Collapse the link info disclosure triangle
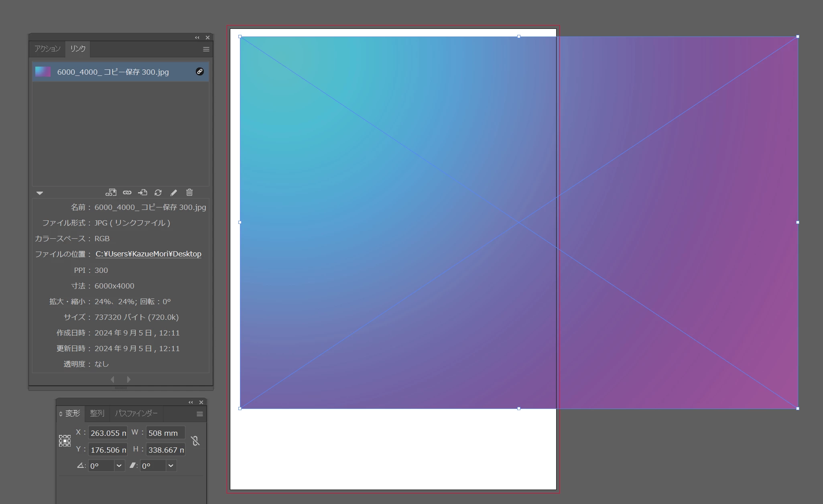 tap(40, 193)
